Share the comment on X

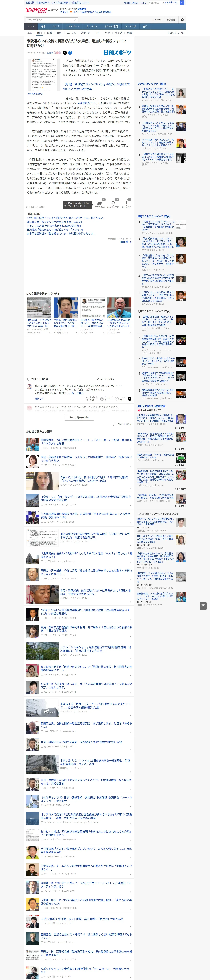click(129, 399)
